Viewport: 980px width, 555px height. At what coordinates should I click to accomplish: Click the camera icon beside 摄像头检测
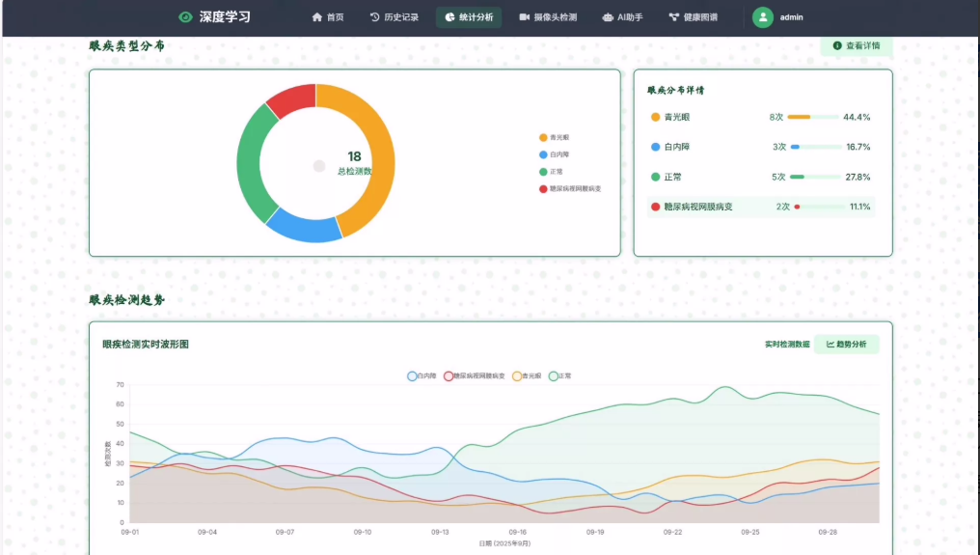(x=525, y=17)
